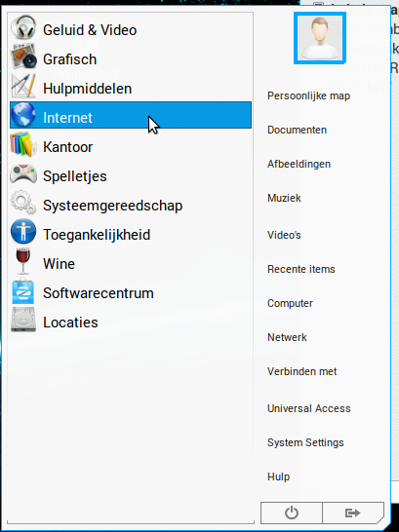The width and height of the screenshot is (399, 532).
Task: Open Recente items
Action: click(301, 269)
